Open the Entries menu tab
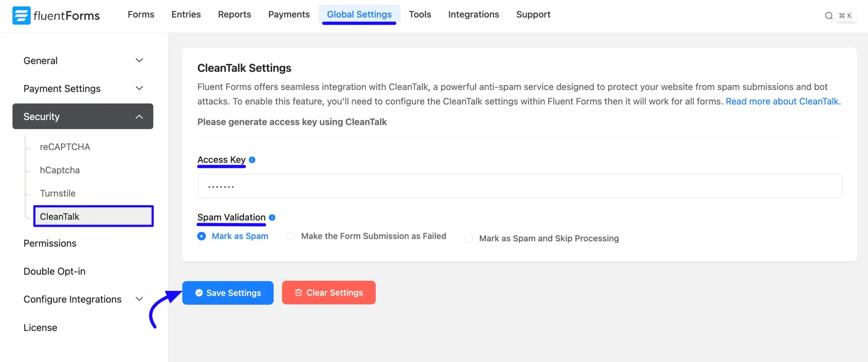The height and width of the screenshot is (362, 868). tap(186, 15)
